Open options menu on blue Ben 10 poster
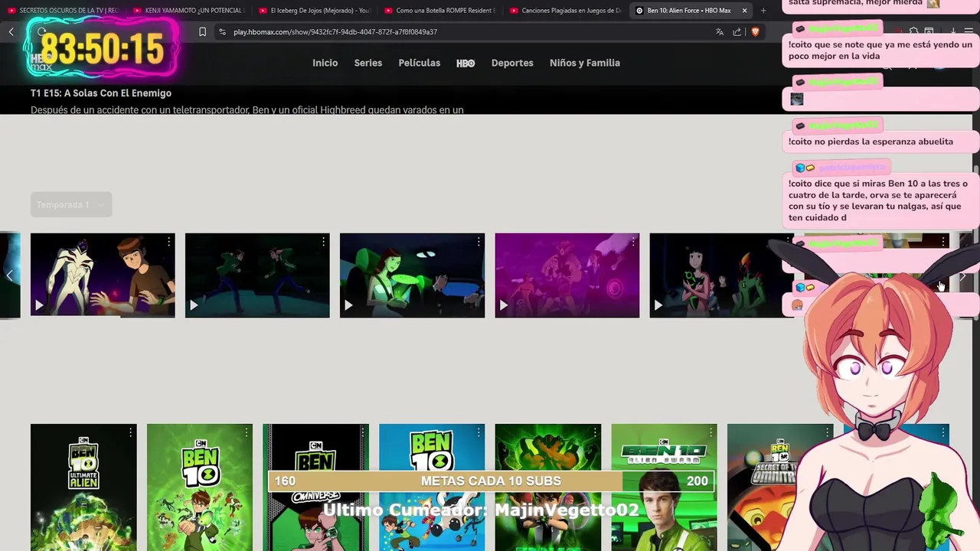This screenshot has width=980, height=551. tap(479, 433)
